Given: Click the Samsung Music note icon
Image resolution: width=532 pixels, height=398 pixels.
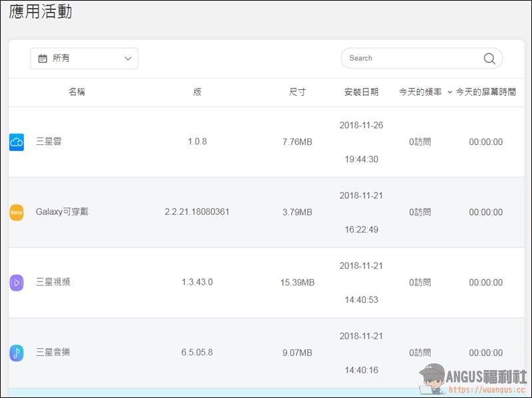Looking at the screenshot, I should tap(17, 353).
